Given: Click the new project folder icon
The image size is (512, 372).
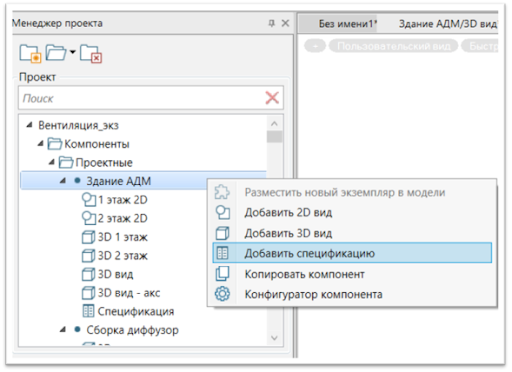Looking at the screenshot, I should pyautogui.click(x=30, y=54).
